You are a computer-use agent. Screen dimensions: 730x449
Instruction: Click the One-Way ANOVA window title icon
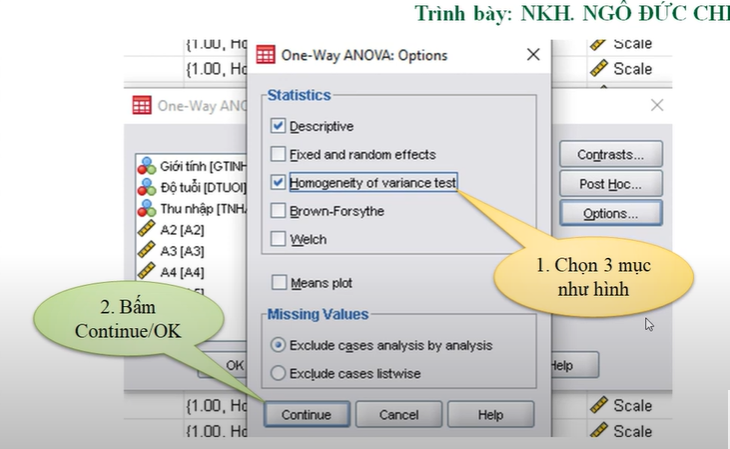click(142, 105)
